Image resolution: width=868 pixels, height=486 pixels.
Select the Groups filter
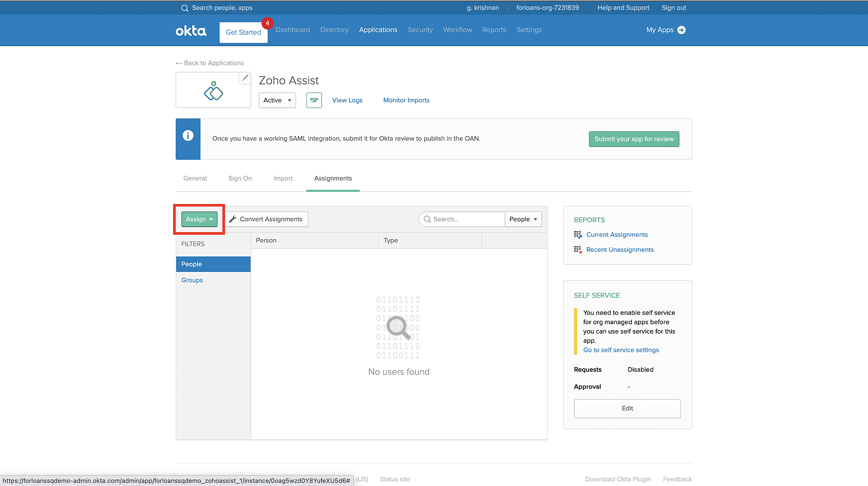(x=192, y=280)
